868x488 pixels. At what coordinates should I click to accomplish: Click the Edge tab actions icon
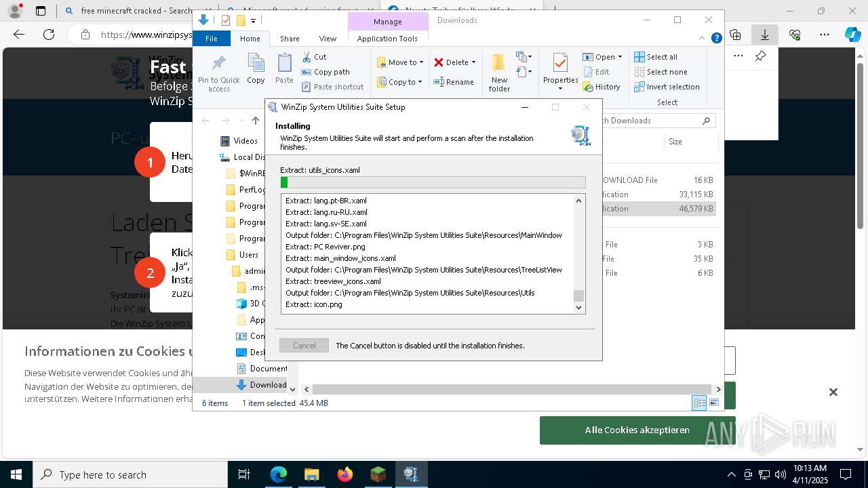[x=41, y=11]
